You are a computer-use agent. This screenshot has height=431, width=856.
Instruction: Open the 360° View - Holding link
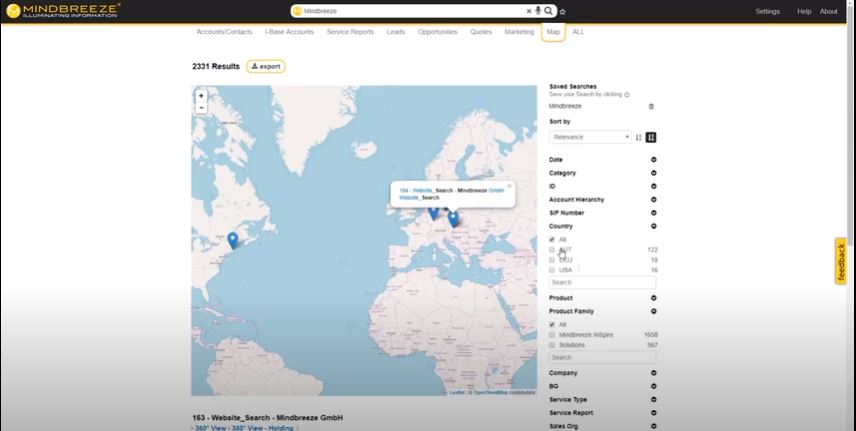(263, 428)
